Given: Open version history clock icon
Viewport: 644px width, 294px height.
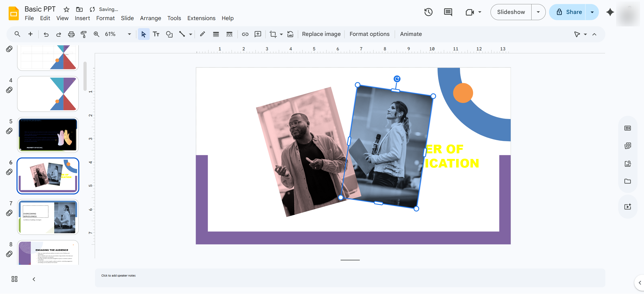Looking at the screenshot, I should point(428,12).
